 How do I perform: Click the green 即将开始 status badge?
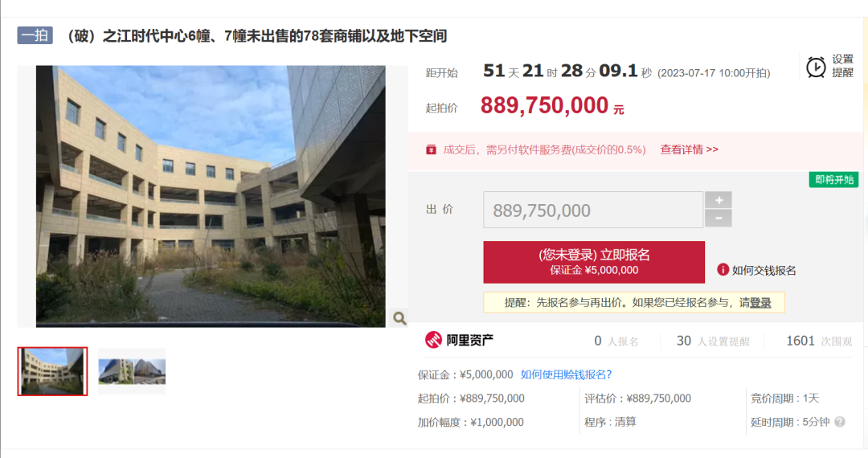pyautogui.click(x=833, y=180)
